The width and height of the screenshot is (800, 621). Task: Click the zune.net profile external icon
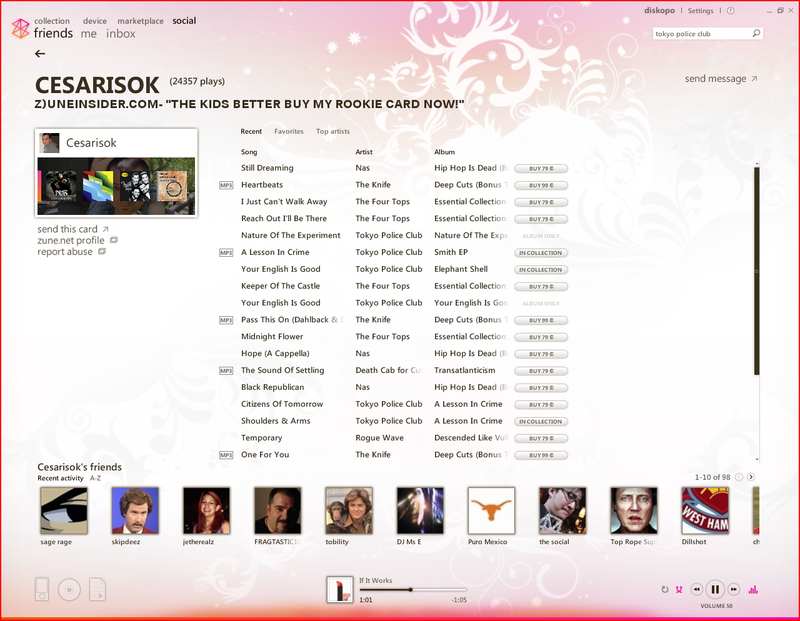pos(114,240)
